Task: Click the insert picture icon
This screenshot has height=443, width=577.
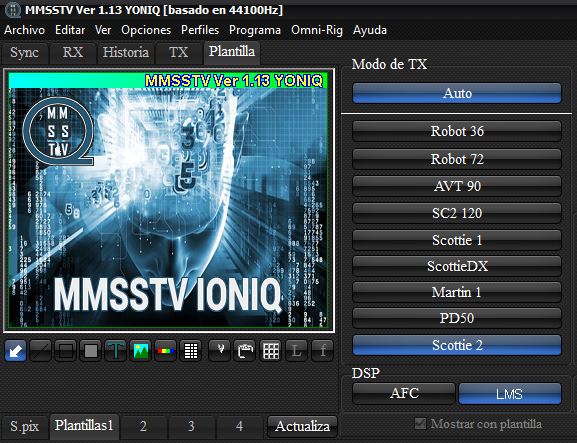Action: point(141,351)
